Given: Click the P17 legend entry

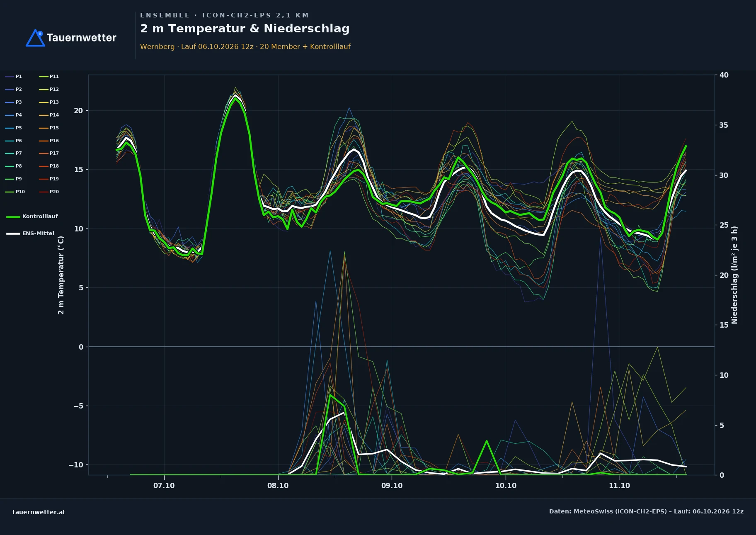Looking at the screenshot, I should click(49, 153).
